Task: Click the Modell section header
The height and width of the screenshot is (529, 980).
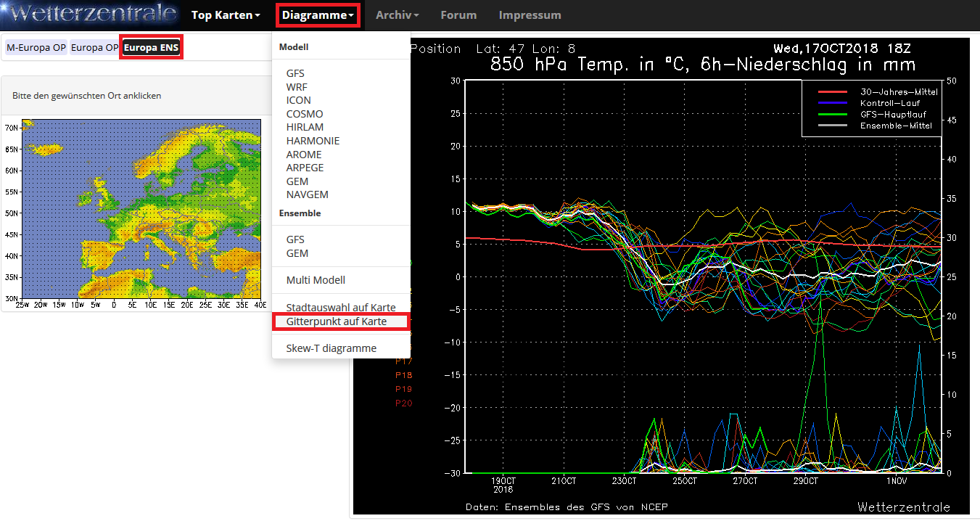Action: coord(294,46)
